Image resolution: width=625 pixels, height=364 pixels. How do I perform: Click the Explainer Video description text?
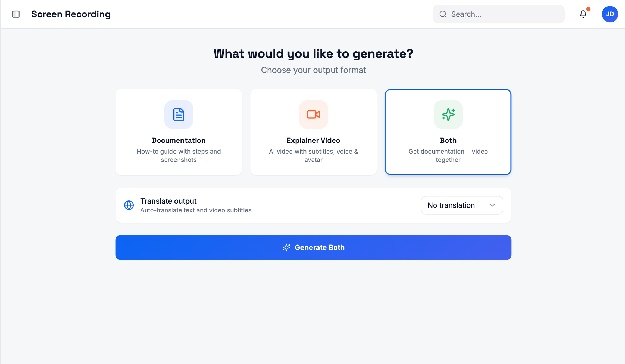tap(314, 155)
